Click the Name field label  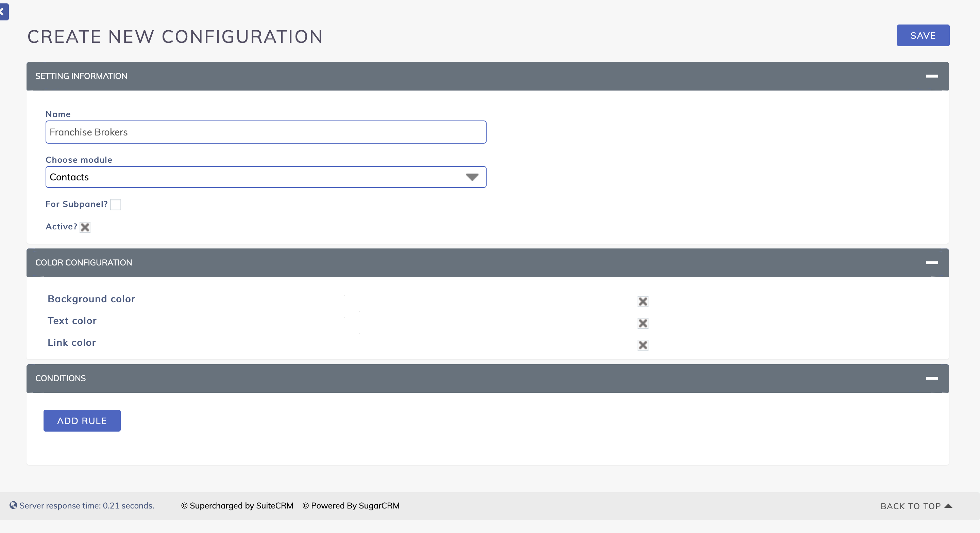point(58,114)
